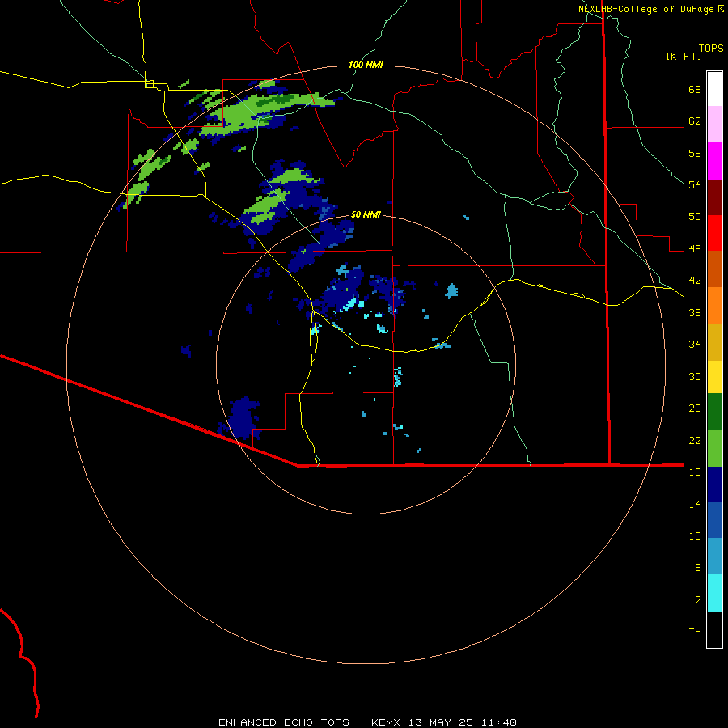Click the black TH threshold swatch
This screenshot has width=728, height=728.
714,629
